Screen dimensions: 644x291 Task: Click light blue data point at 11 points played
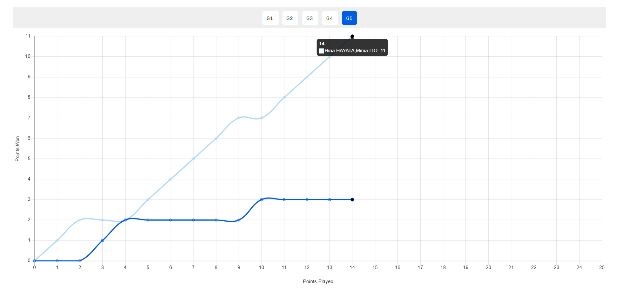pos(284,97)
